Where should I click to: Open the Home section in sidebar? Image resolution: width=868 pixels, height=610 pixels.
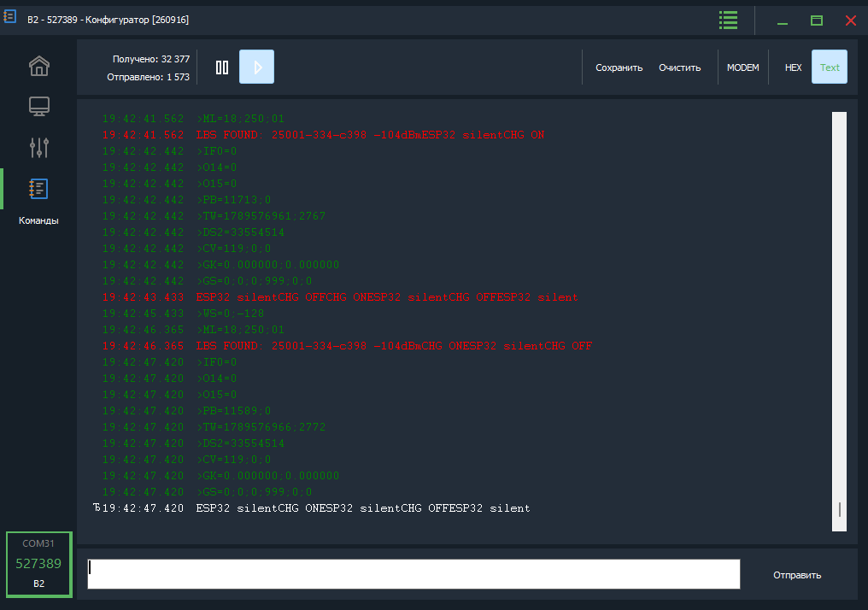[x=39, y=66]
